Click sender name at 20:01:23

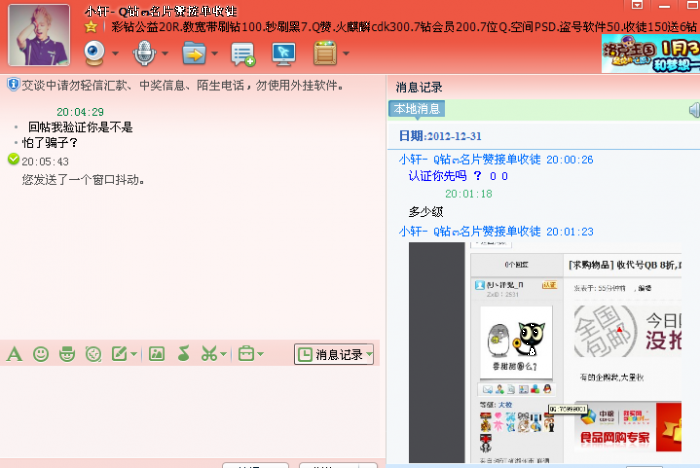click(x=469, y=231)
